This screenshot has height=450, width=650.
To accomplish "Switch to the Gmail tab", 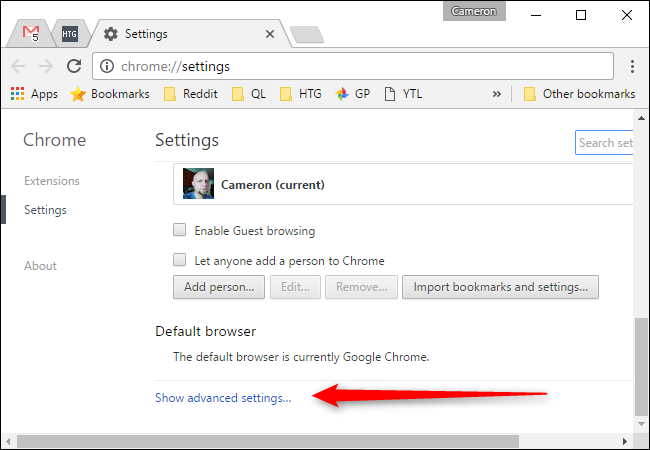I will point(31,34).
